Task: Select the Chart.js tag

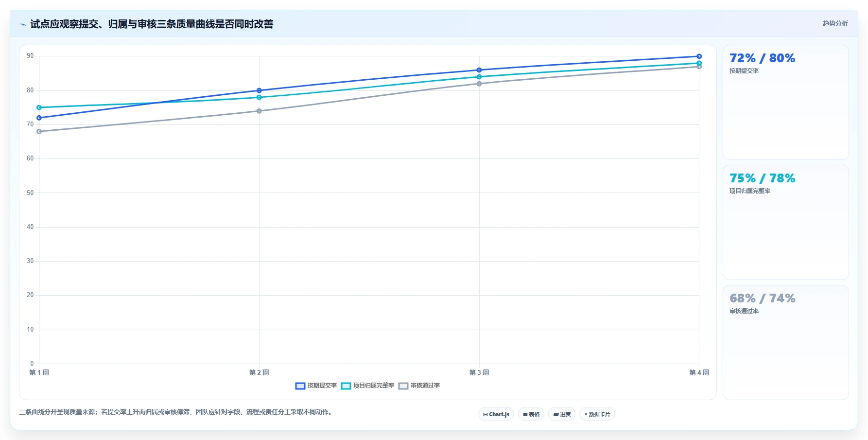Action: pyautogui.click(x=496, y=414)
